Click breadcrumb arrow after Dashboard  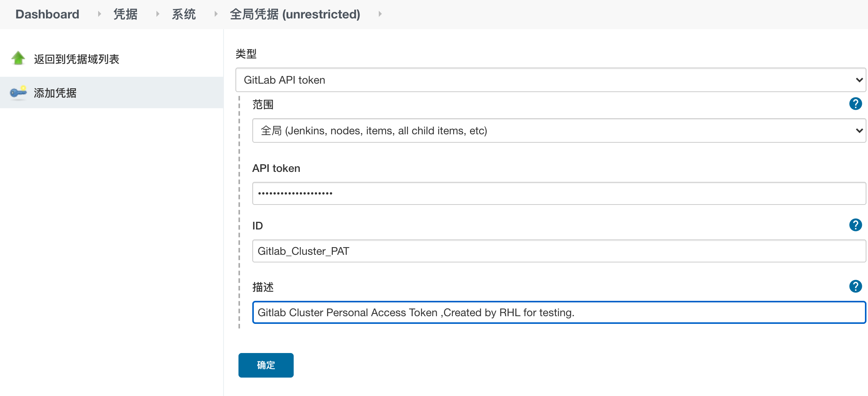click(99, 14)
